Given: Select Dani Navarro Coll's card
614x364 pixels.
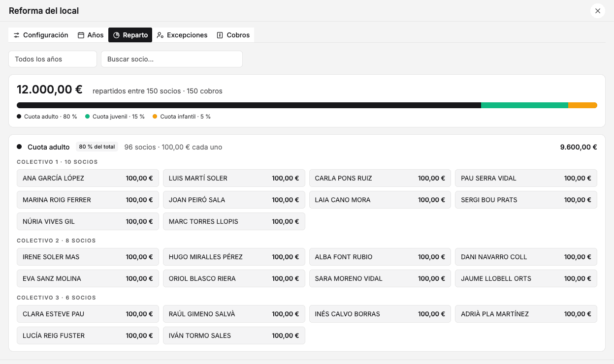Looking at the screenshot, I should click(x=526, y=257).
